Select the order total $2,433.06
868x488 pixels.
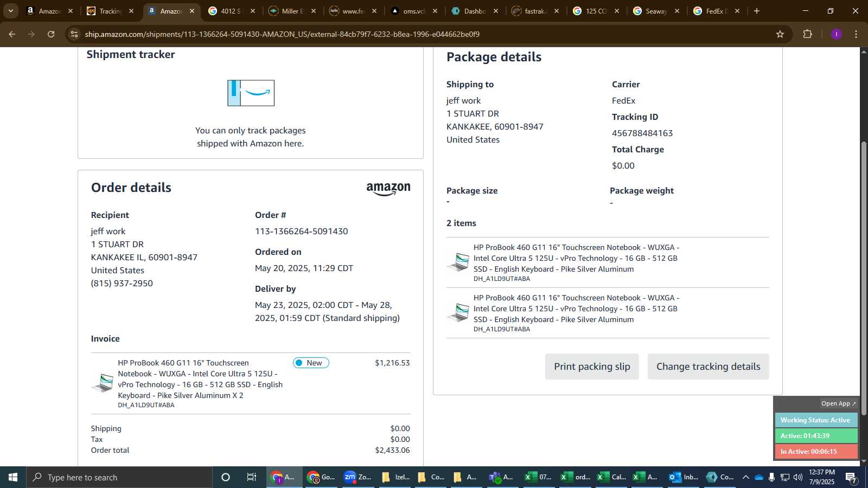point(392,450)
